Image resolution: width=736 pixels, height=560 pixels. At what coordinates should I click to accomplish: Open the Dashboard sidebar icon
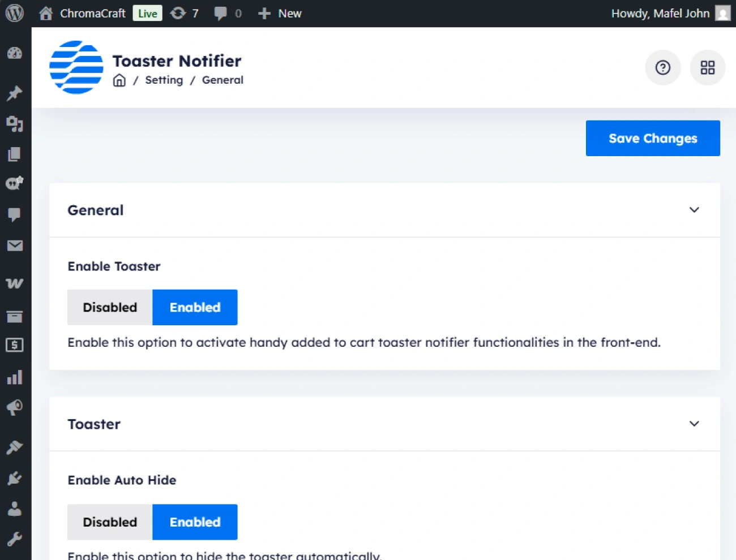(x=15, y=53)
